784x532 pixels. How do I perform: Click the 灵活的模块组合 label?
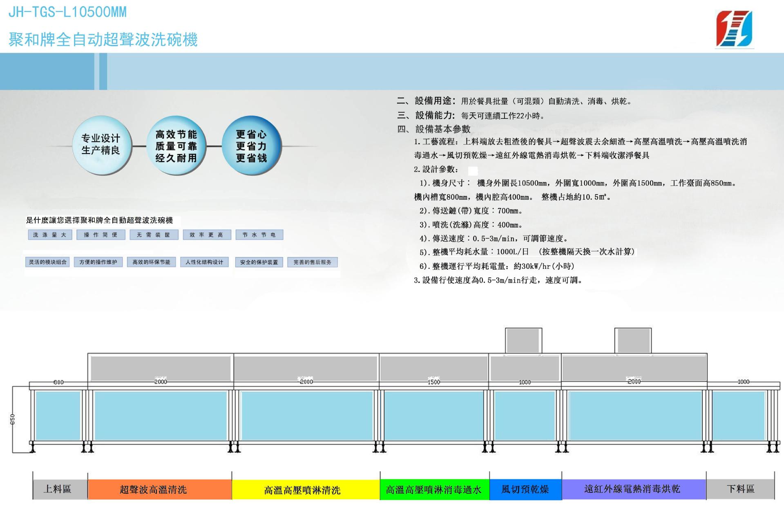[47, 262]
